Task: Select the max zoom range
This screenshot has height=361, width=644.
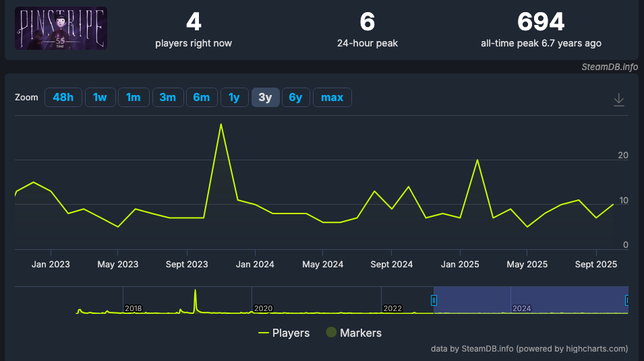Action: [332, 97]
